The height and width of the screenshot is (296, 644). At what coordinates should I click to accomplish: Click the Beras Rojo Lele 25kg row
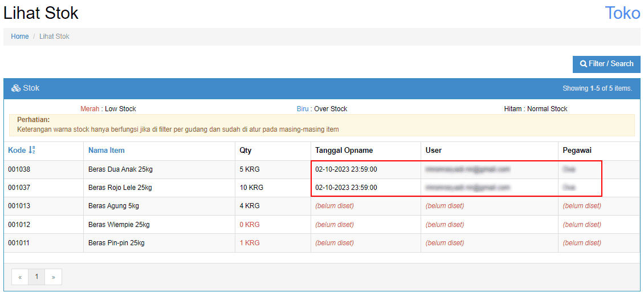tap(120, 188)
